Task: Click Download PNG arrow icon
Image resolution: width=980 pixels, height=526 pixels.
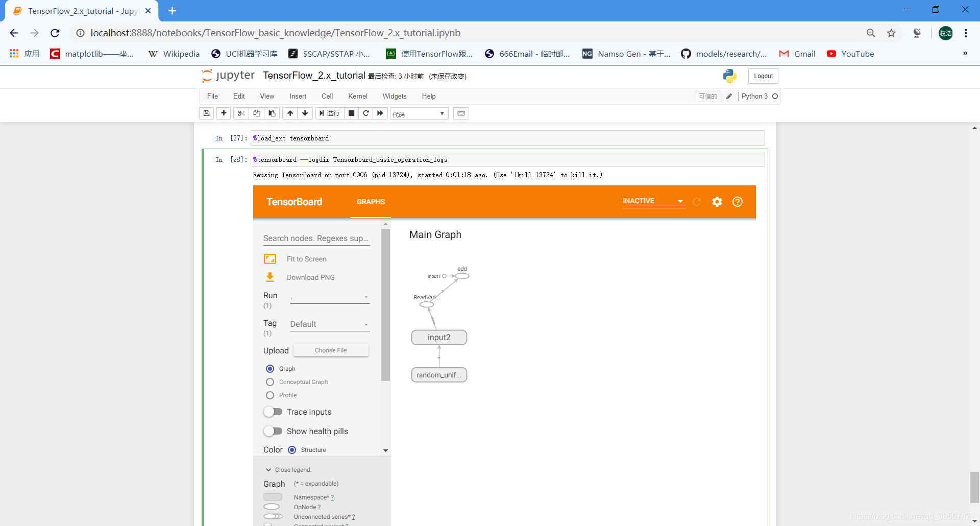Action: pos(270,277)
